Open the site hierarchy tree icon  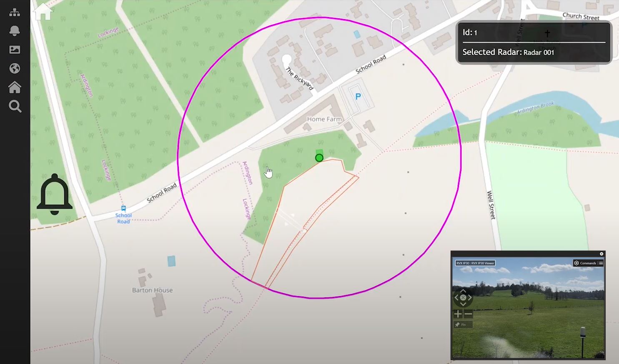[x=15, y=12]
